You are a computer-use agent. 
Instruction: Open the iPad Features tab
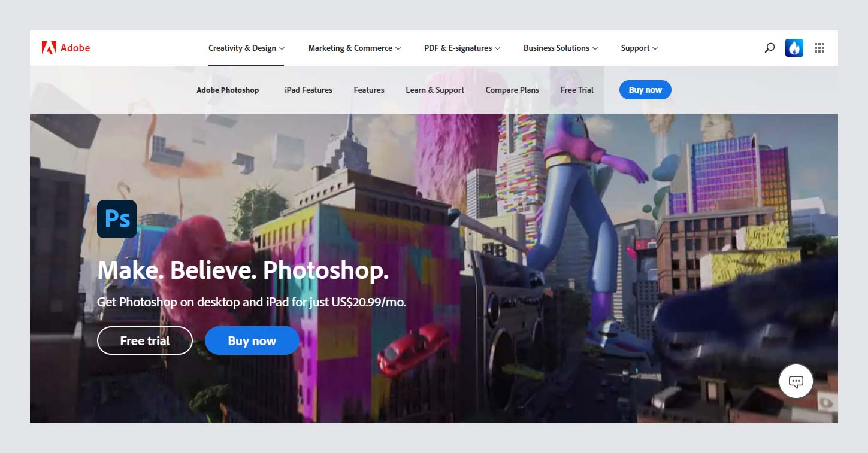pos(309,90)
